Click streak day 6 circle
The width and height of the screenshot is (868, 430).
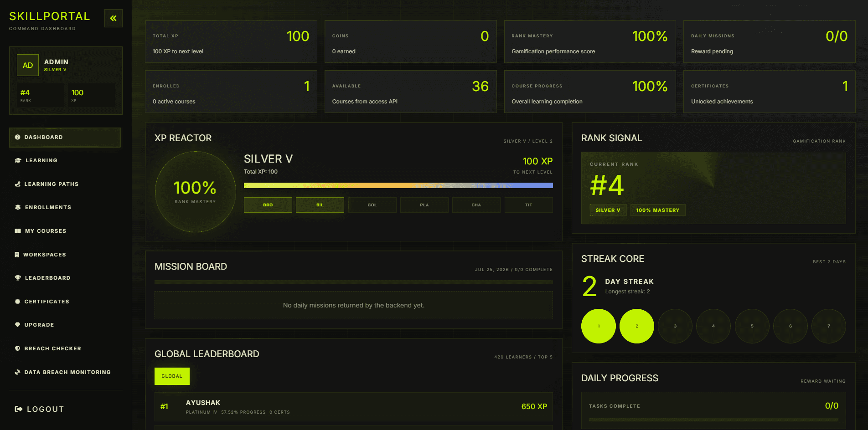click(x=790, y=326)
